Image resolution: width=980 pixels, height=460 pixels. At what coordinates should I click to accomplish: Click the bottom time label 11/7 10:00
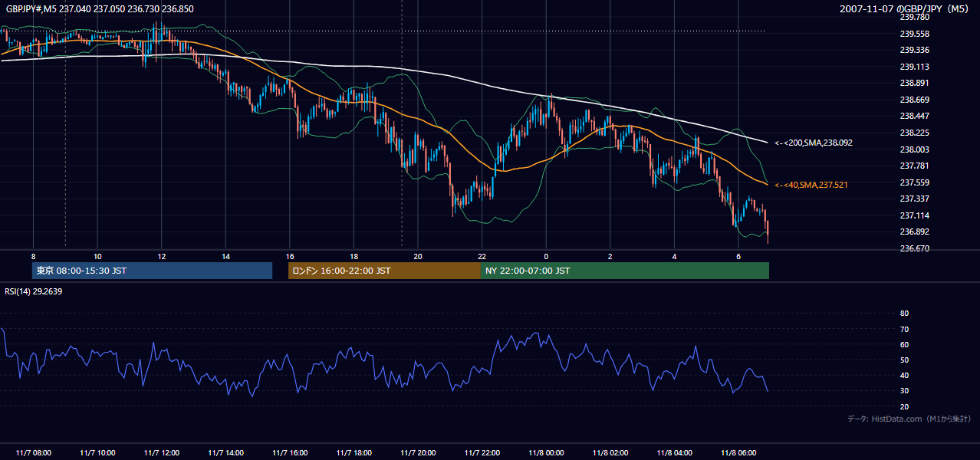pos(97,452)
